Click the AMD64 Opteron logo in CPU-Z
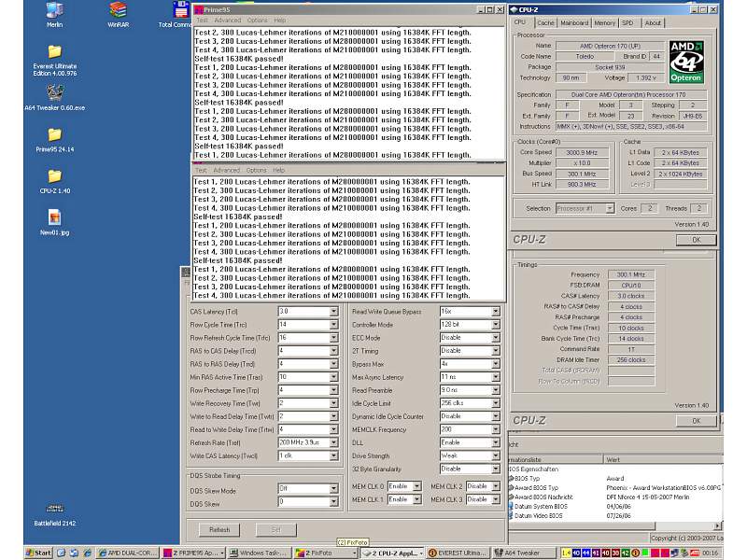This screenshot has width=747, height=560. pos(686,62)
